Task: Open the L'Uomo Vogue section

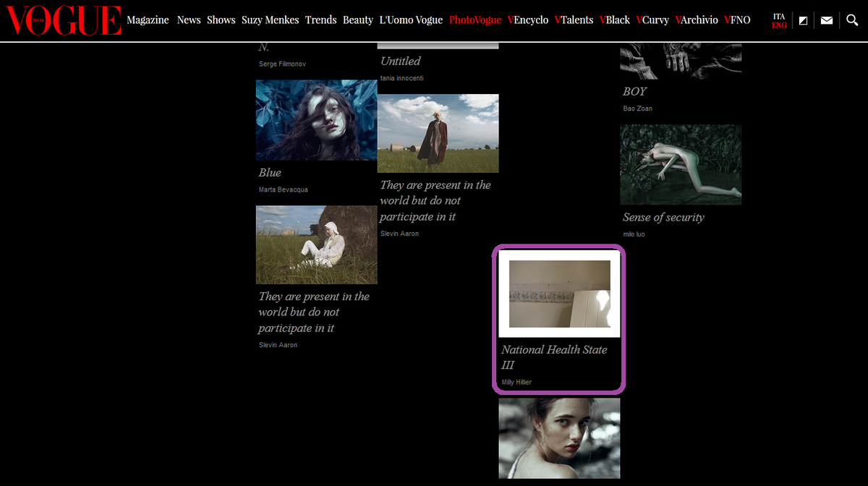Action: pyautogui.click(x=411, y=20)
